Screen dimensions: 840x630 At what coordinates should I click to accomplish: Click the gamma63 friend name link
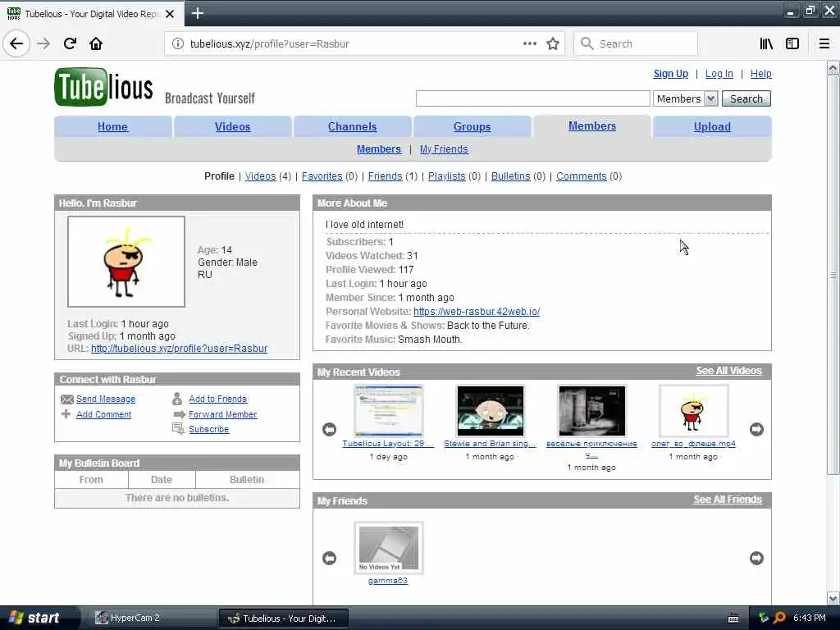388,581
